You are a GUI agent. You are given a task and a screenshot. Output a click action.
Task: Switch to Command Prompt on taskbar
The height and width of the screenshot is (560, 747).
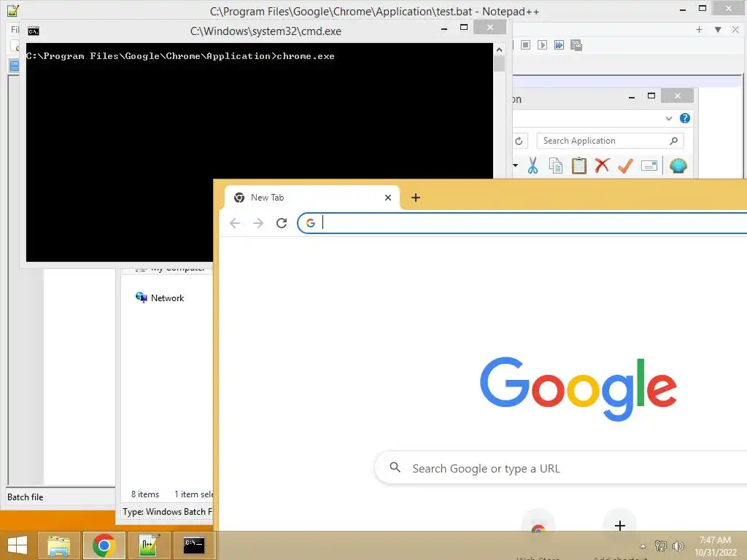click(x=194, y=545)
